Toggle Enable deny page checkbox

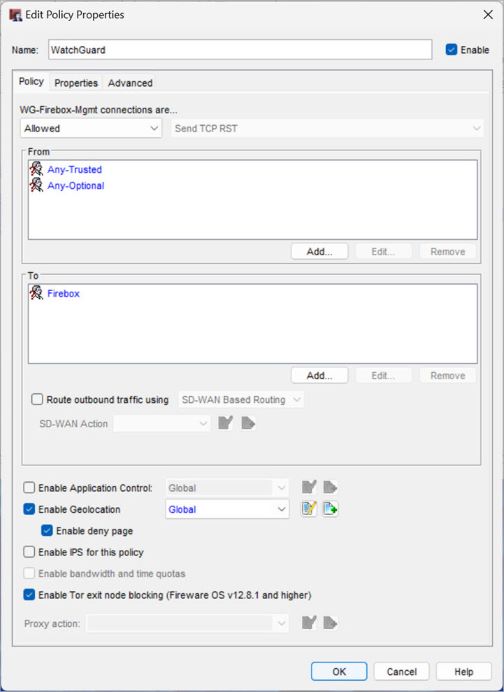click(47, 530)
